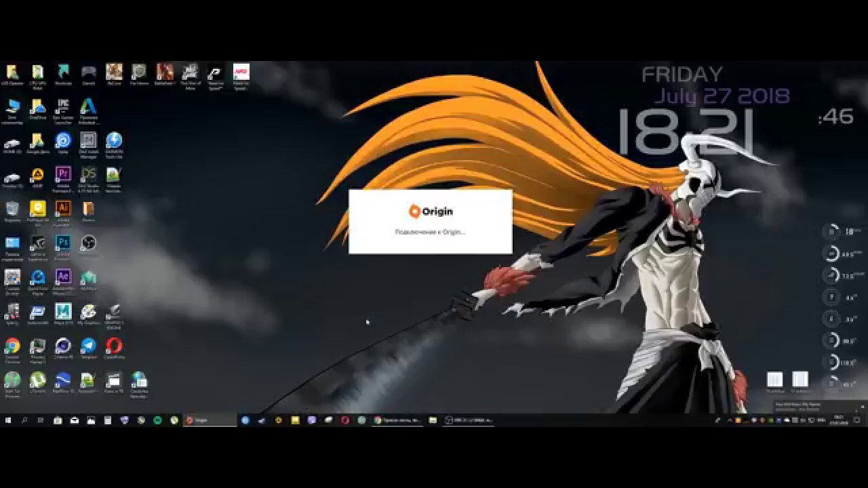The width and height of the screenshot is (868, 488).
Task: Open the Epic Games Launcher desktop shortcut
Action: coord(63,110)
